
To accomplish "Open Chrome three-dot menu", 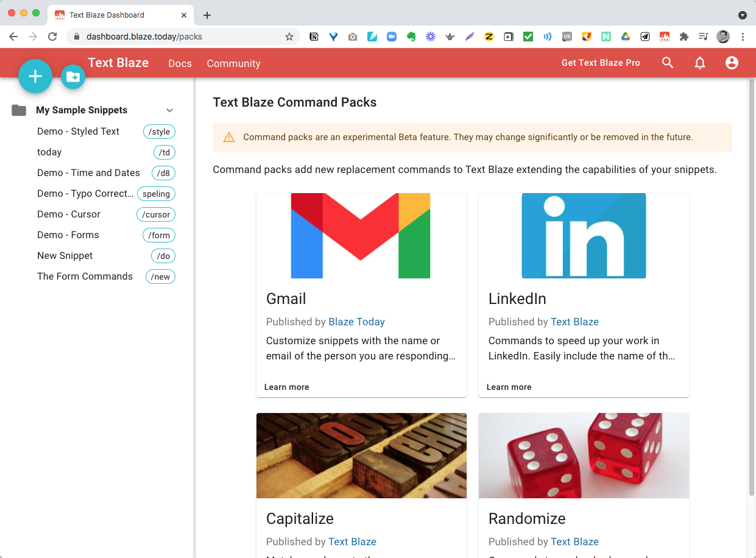I will pyautogui.click(x=743, y=37).
